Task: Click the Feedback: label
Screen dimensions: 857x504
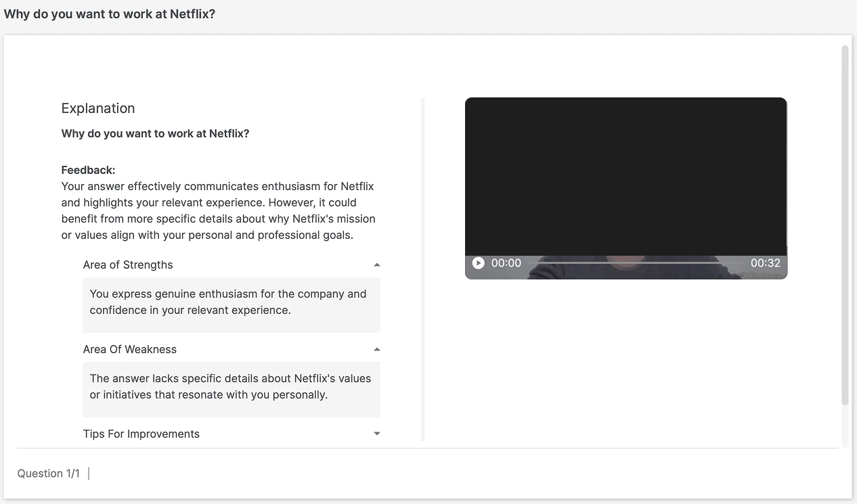Action: click(x=88, y=170)
